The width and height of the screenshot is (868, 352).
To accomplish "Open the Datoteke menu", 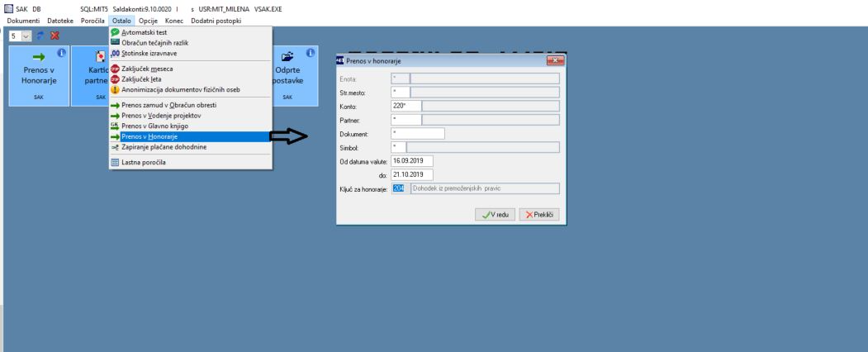I will point(60,21).
